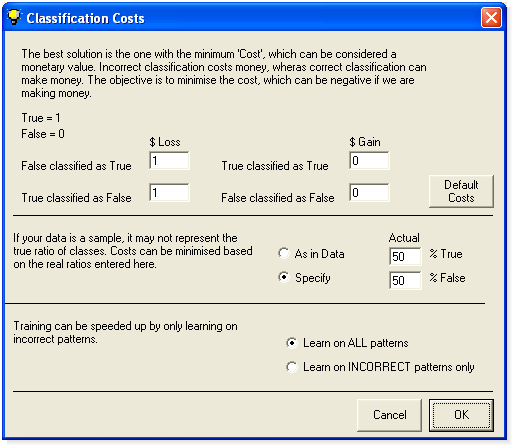514x447 pixels.
Task: Select the % False actual ratio field
Action: tap(405, 280)
